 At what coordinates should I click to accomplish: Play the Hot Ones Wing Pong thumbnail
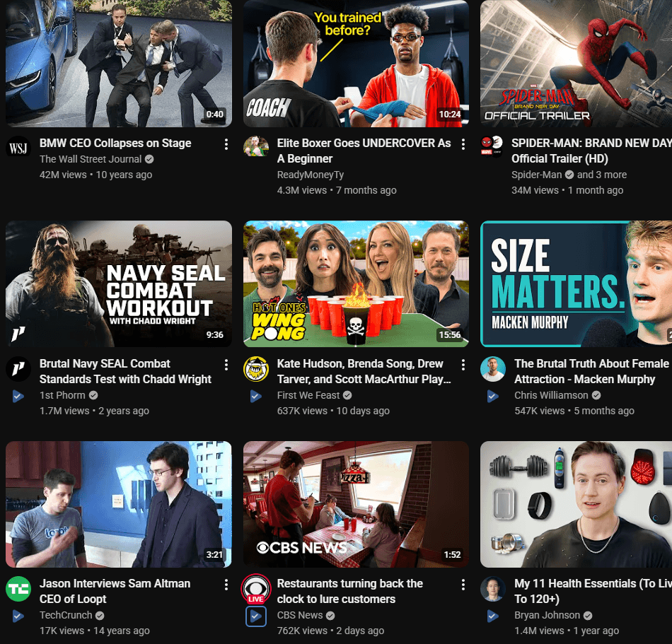pyautogui.click(x=356, y=283)
